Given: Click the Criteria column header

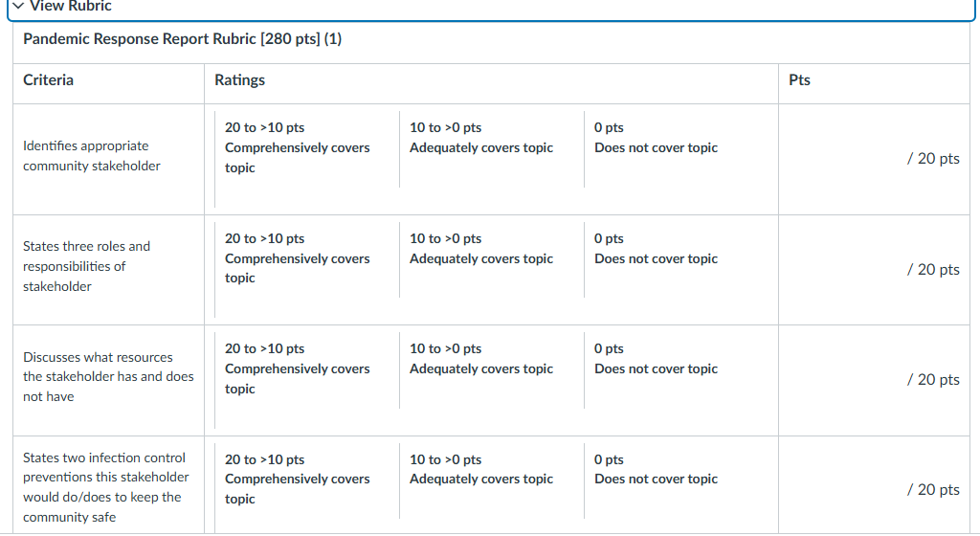Looking at the screenshot, I should [x=48, y=80].
